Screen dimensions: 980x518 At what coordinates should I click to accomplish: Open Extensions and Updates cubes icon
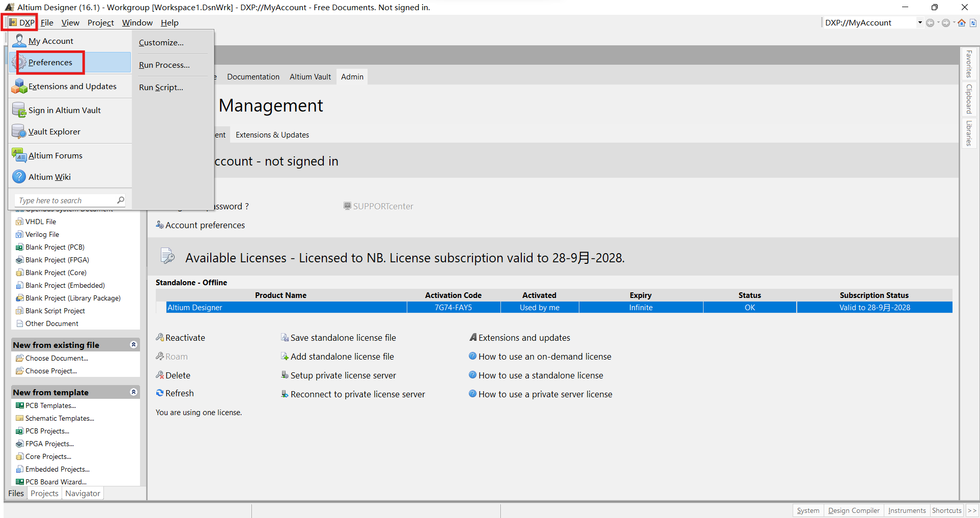[19, 86]
